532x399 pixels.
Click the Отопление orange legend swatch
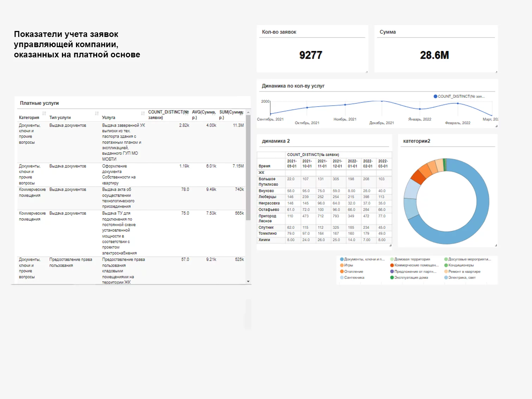(x=342, y=272)
